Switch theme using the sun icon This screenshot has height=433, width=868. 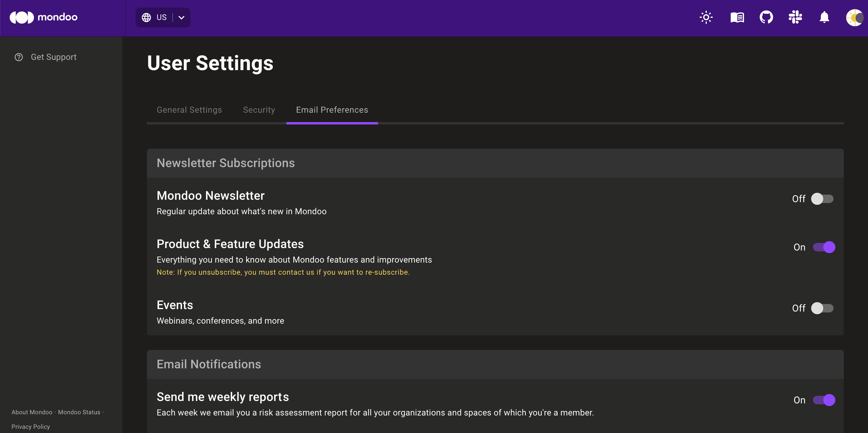(x=706, y=17)
